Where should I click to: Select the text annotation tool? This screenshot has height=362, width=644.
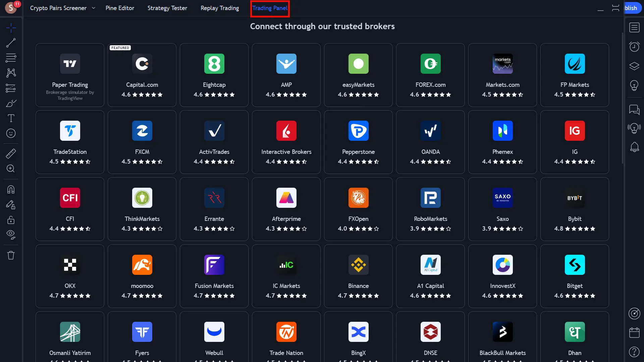[11, 118]
